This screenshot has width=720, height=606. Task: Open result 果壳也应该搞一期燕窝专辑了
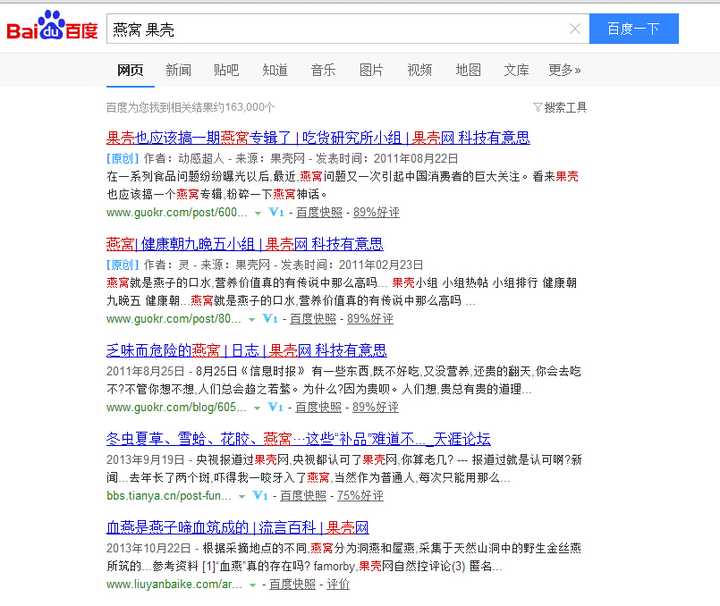318,138
